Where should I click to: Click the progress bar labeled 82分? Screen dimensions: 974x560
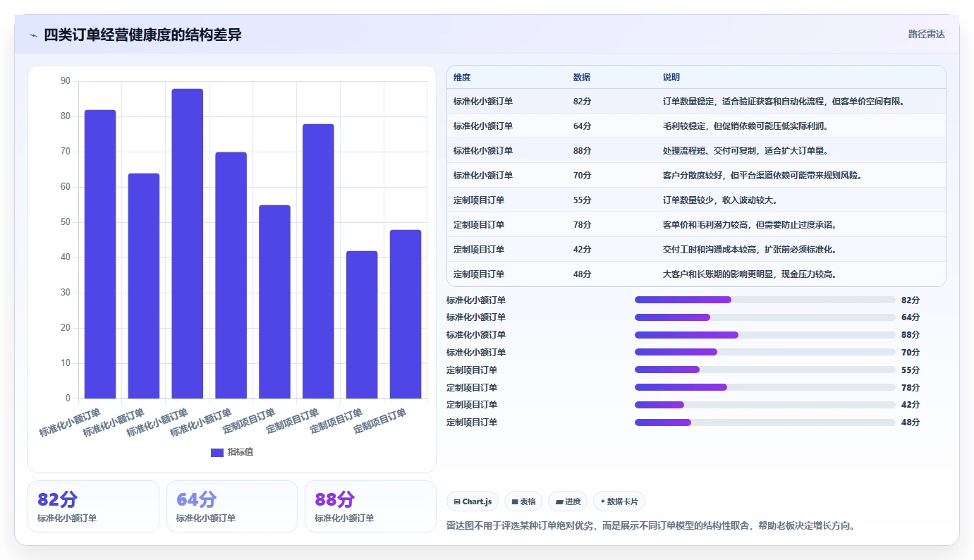pos(765,300)
